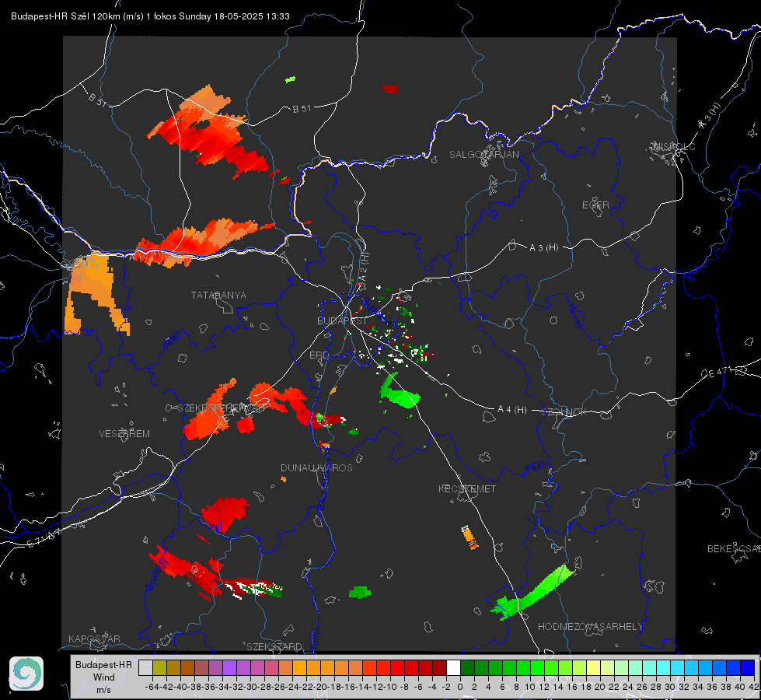Select the cyan legend swatch between 28 and 30
This screenshot has width=761, height=700.
pos(664,668)
